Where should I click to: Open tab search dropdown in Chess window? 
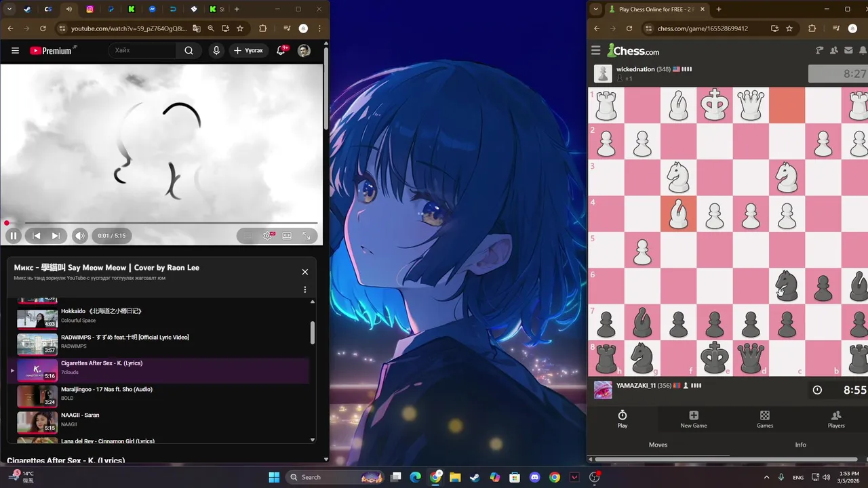(x=596, y=9)
